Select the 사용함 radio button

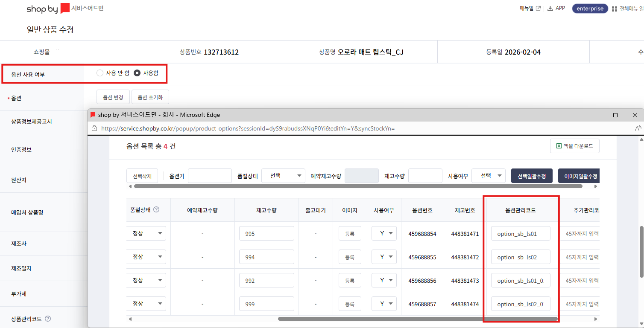137,73
